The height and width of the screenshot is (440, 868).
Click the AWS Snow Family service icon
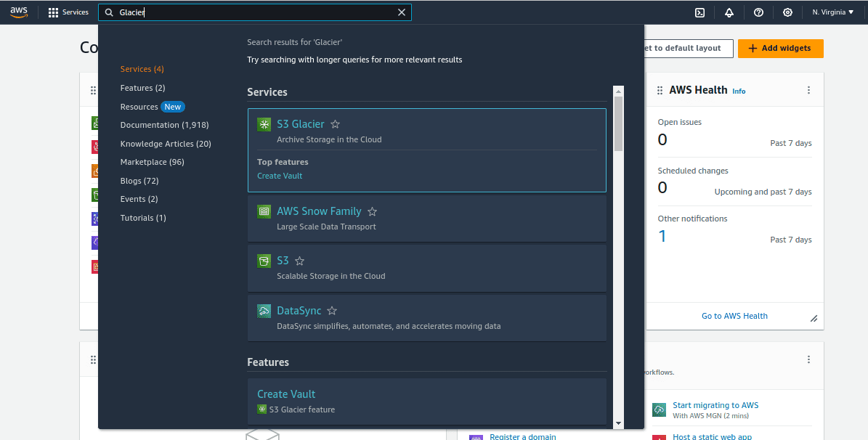264,211
